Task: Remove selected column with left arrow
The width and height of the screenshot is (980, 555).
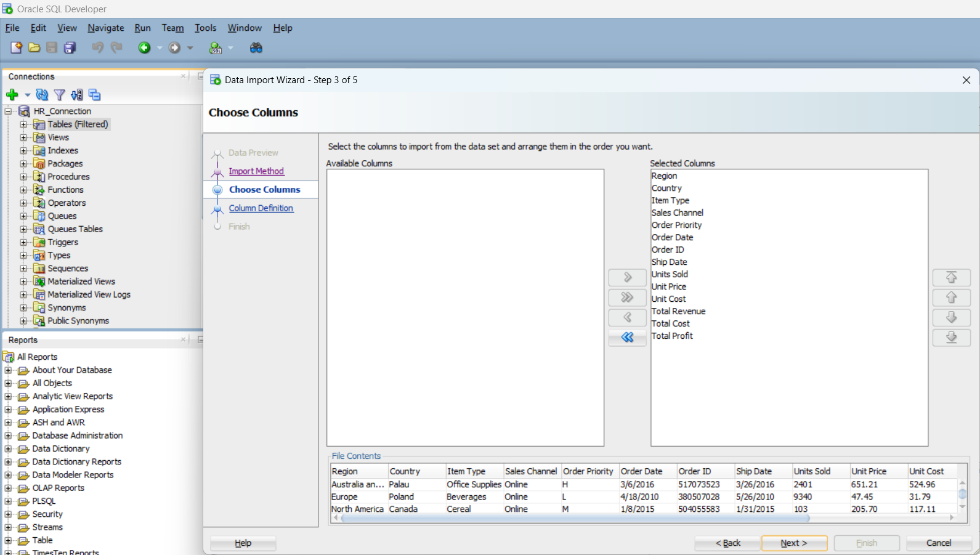Action: coord(627,317)
